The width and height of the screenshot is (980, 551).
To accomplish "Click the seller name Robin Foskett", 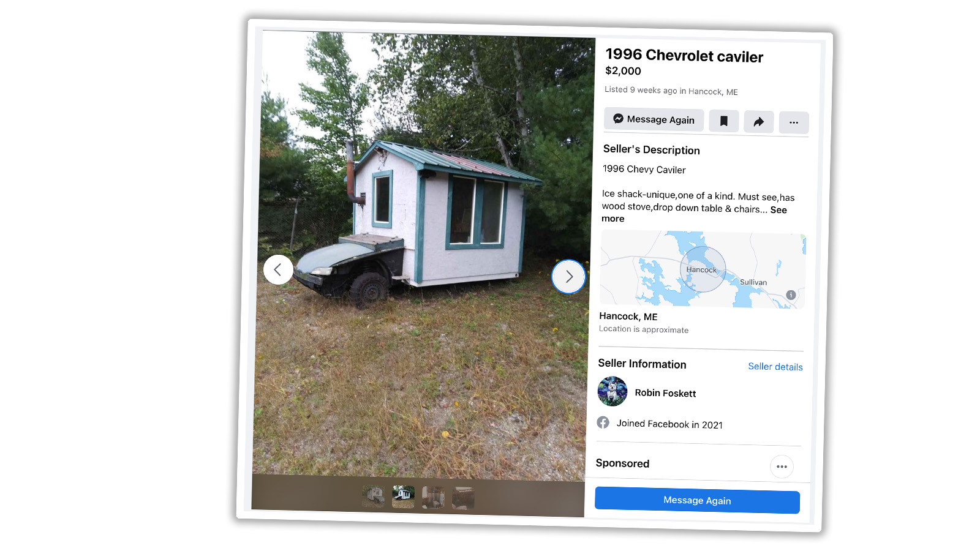I will click(x=665, y=393).
